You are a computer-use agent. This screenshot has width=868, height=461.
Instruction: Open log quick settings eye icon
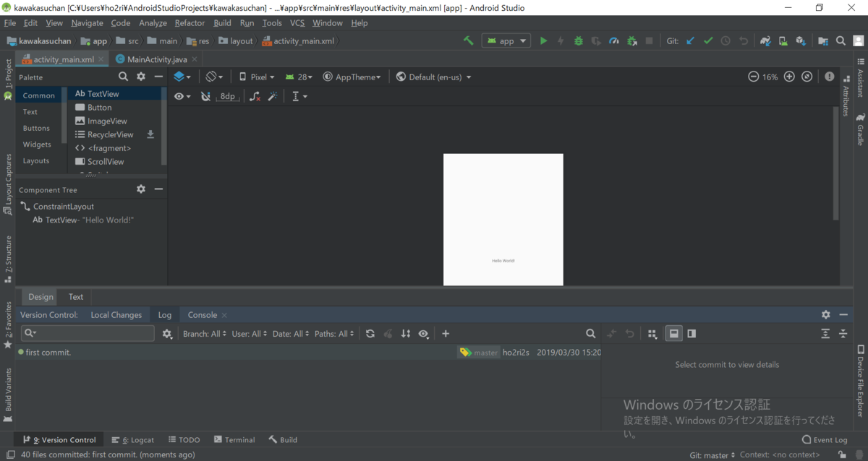point(424,334)
